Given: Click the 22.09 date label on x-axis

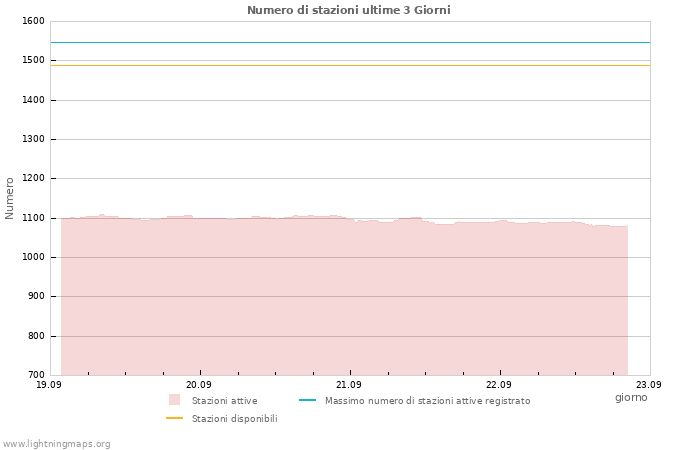Looking at the screenshot, I should (x=499, y=384).
